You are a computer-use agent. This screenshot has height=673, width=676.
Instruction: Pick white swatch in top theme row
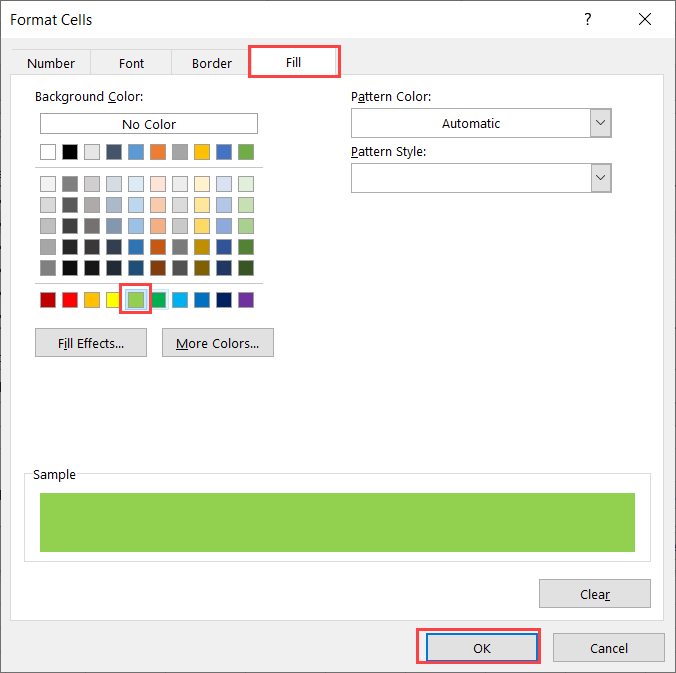click(48, 152)
